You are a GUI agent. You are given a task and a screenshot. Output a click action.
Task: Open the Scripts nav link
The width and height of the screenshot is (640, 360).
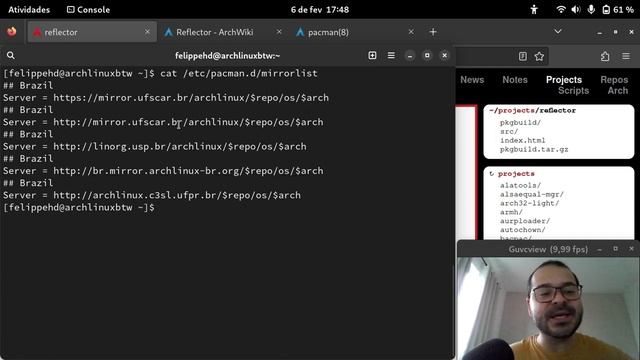point(573,91)
